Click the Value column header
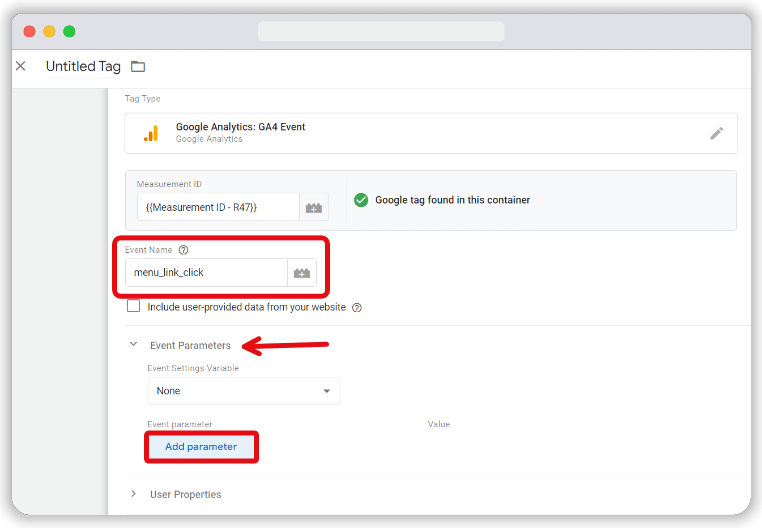This screenshot has height=528, width=762. pyautogui.click(x=439, y=424)
